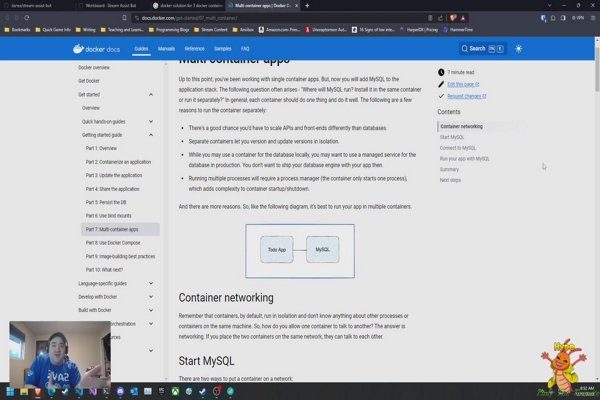Open Docker overview in the sidebar
600x400 pixels.
click(94, 67)
